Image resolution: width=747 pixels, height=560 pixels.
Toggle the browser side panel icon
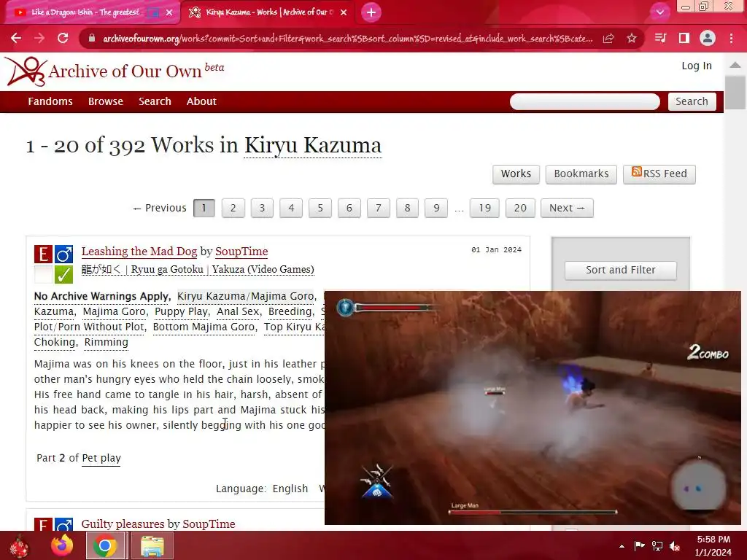(684, 38)
